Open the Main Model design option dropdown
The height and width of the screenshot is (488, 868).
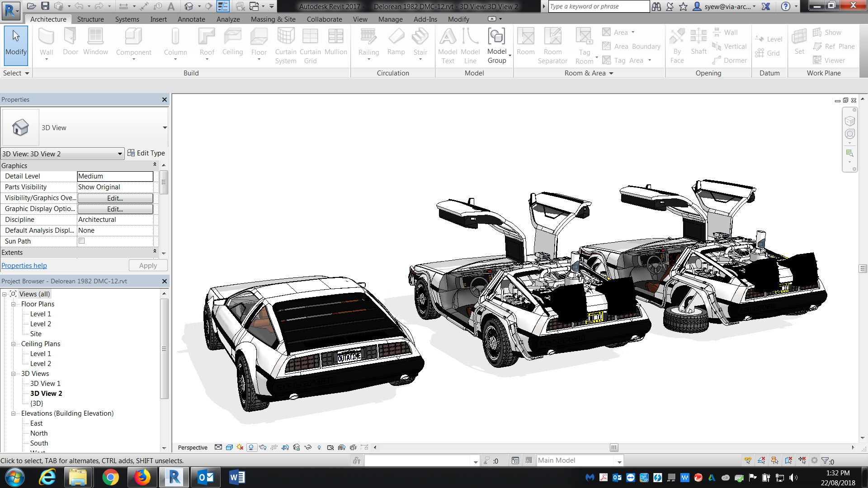tap(619, 461)
